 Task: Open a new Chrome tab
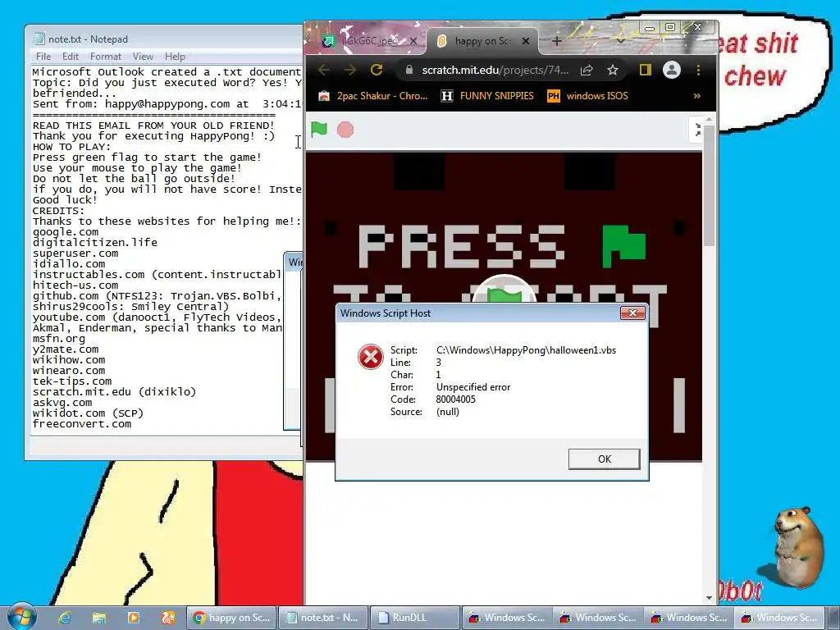coord(557,41)
